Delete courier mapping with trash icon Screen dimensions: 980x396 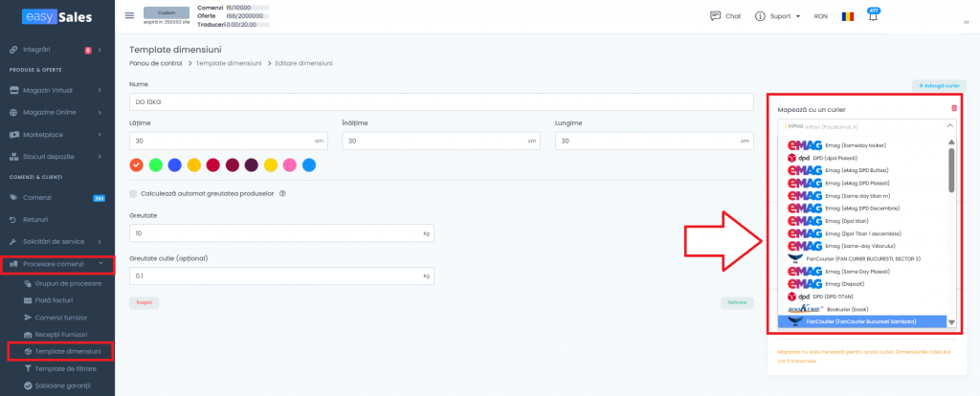click(x=954, y=108)
